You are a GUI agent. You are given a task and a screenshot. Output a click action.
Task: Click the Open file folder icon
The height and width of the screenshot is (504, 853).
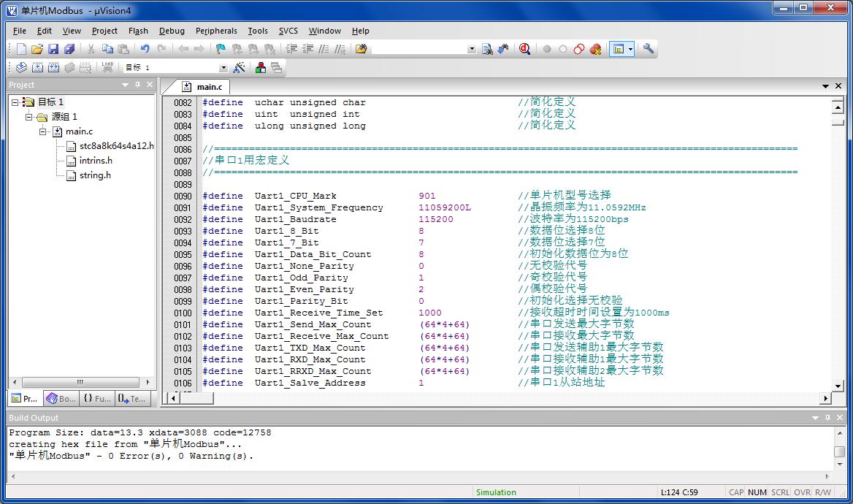(x=37, y=49)
